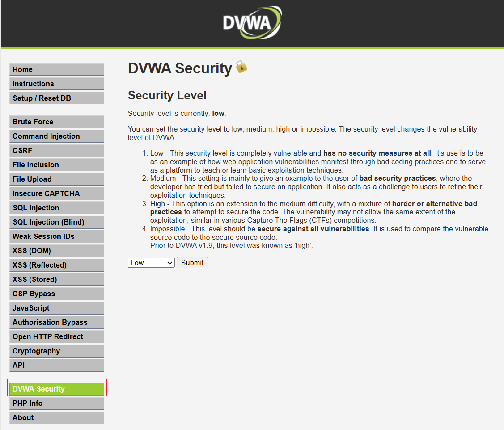Click the "Prior to DVWA v1.9" note line
The height and width of the screenshot is (430, 504).
(232, 245)
